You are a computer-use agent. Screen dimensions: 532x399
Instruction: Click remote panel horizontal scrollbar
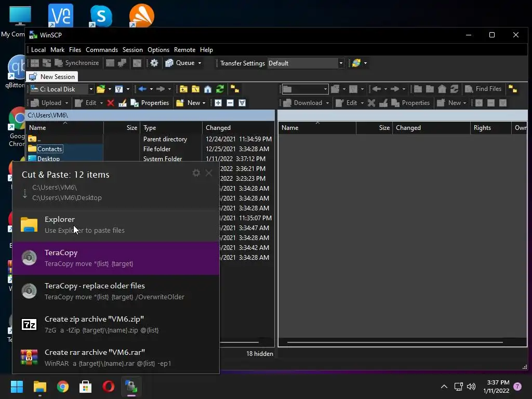coord(395,342)
